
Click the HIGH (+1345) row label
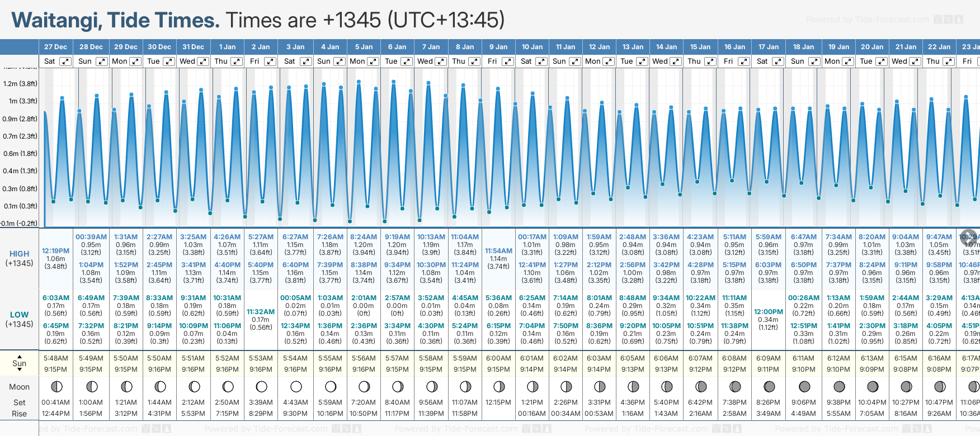20,258
